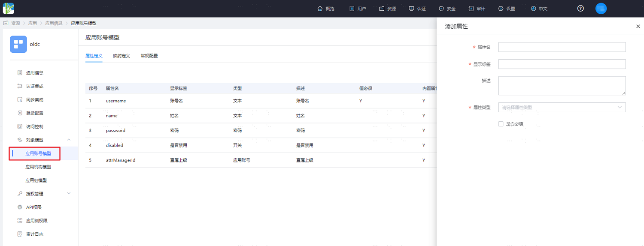Click the 安全 shield icon
This screenshot has width=644, height=246.
tap(441, 9)
